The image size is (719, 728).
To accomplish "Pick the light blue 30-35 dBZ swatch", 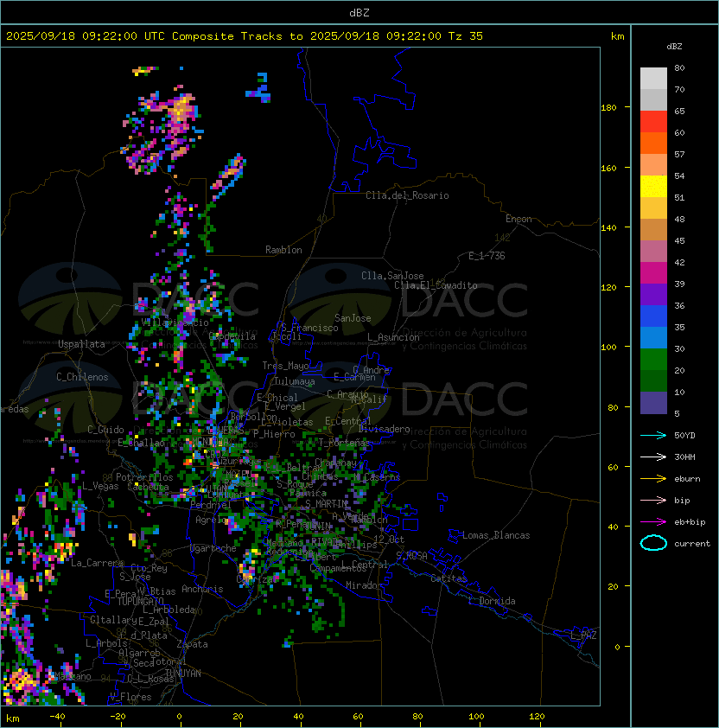I will click(x=653, y=337).
